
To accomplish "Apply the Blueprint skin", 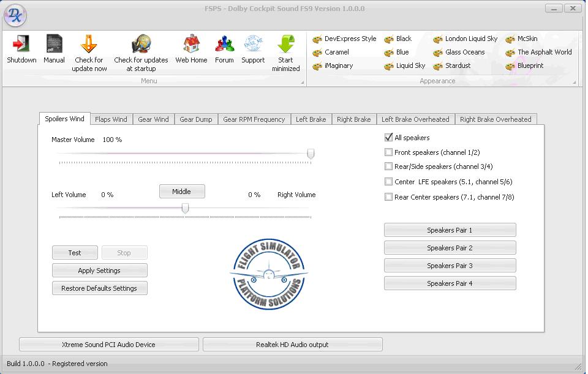I will (x=524, y=65).
